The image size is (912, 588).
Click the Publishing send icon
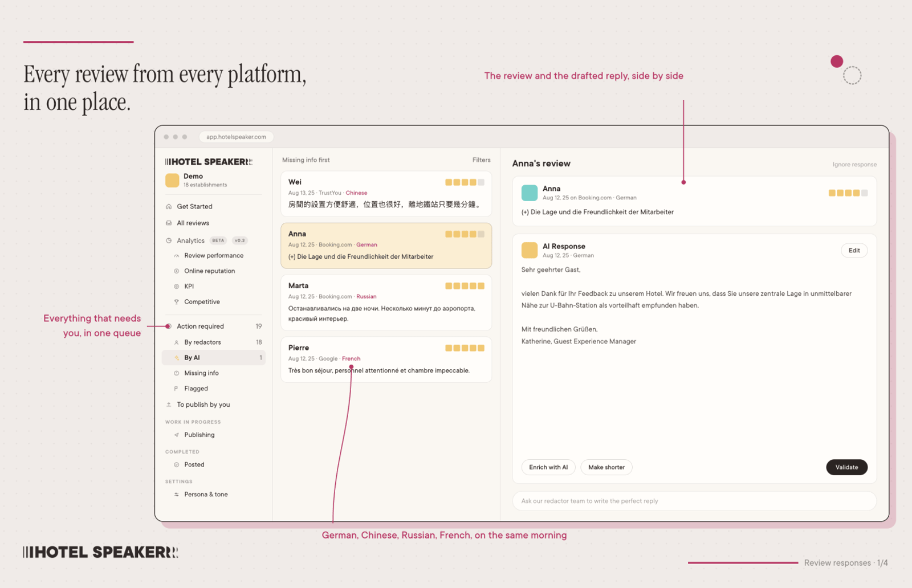[x=177, y=435]
